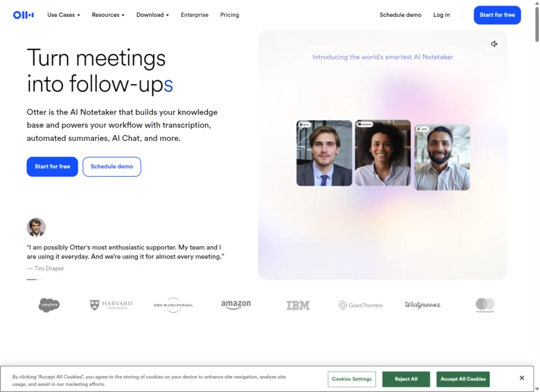Click the Amazon logo

[x=236, y=305]
